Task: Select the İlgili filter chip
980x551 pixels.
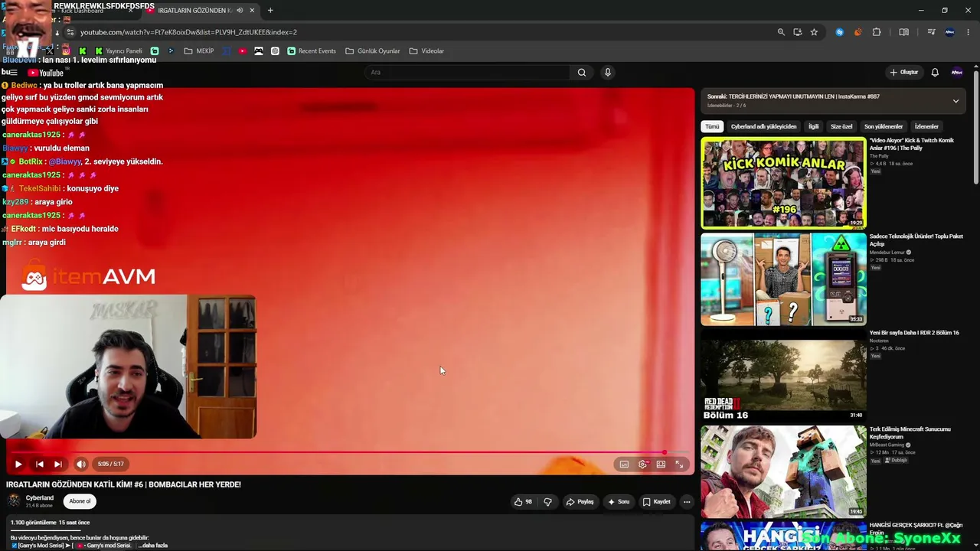Action: 814,126
